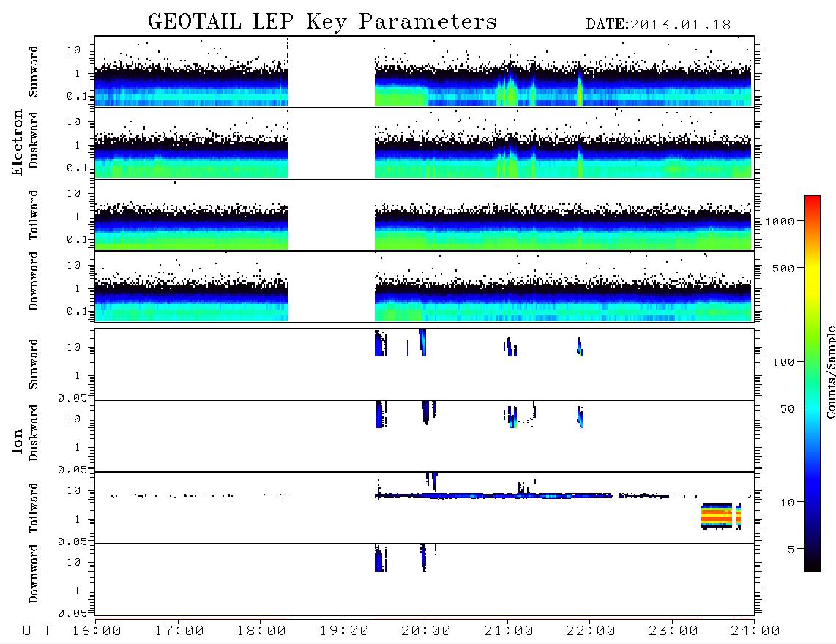Click the Ion 'Duskward' panel label
The image size is (836, 644).
point(34,433)
